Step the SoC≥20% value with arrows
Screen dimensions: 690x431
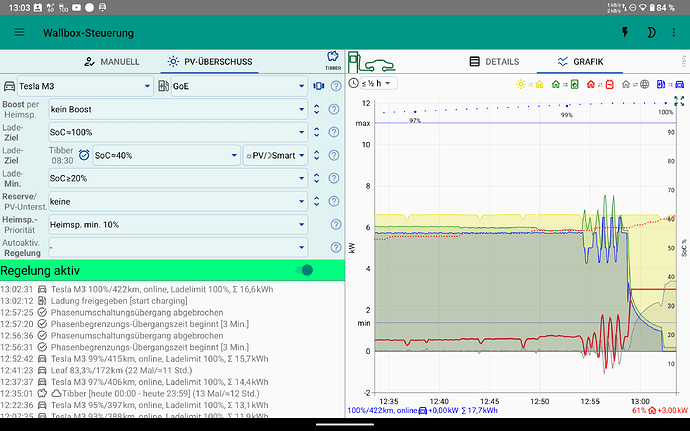(x=316, y=178)
